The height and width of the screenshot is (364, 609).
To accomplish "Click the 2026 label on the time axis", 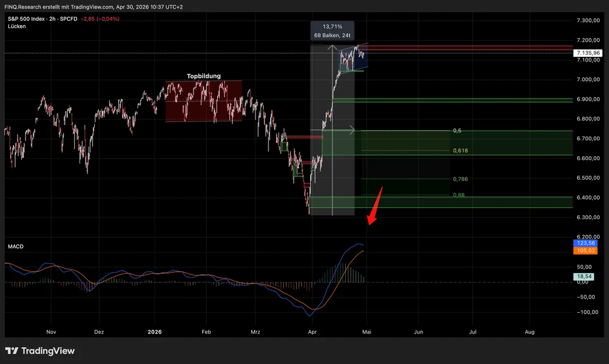I will pos(153,332).
